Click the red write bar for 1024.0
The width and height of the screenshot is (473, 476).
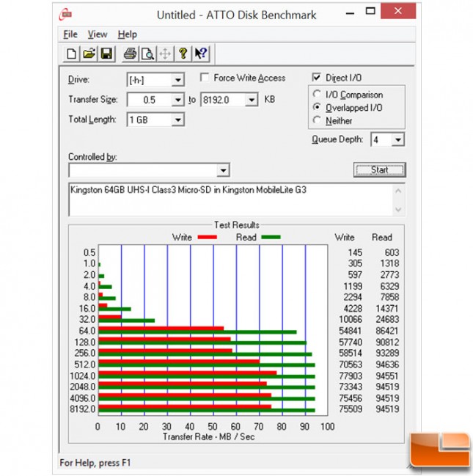coord(188,373)
